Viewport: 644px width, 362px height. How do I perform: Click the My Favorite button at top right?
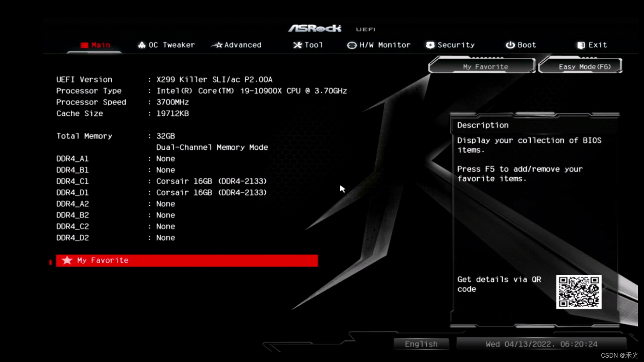click(x=482, y=66)
